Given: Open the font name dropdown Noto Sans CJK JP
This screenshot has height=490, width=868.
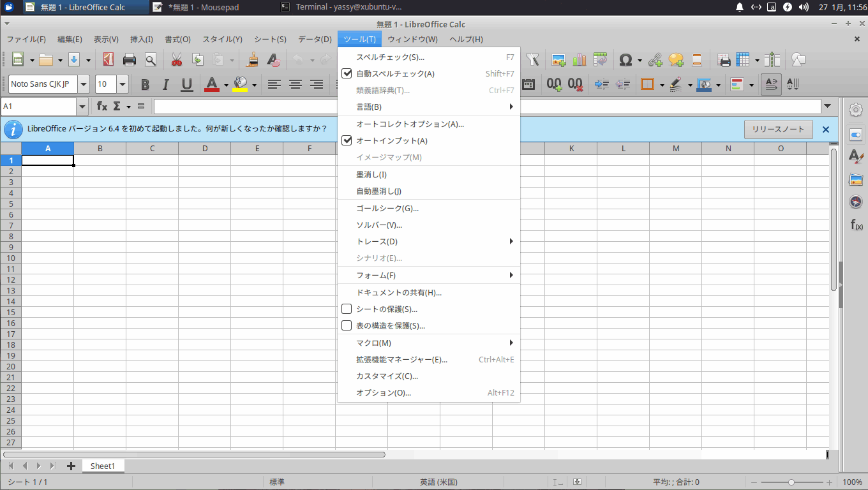Looking at the screenshot, I should point(84,84).
